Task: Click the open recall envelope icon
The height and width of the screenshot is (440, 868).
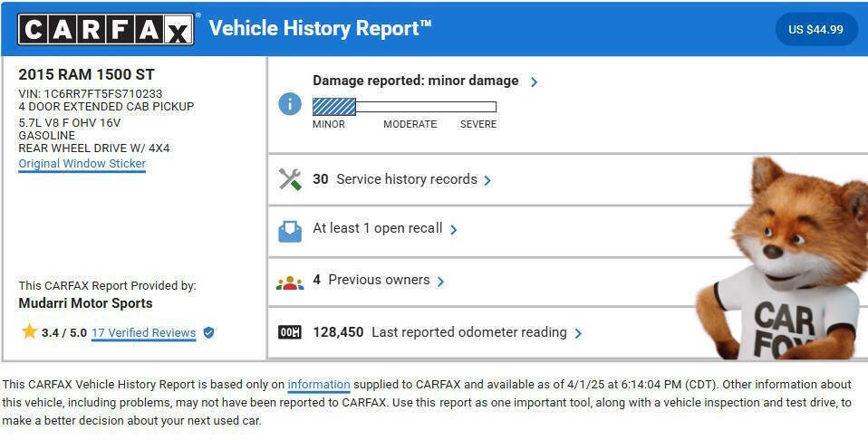Action: 290,231
